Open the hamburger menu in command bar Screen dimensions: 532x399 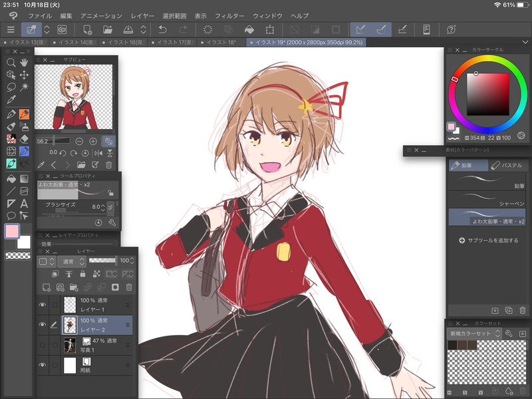(11, 30)
